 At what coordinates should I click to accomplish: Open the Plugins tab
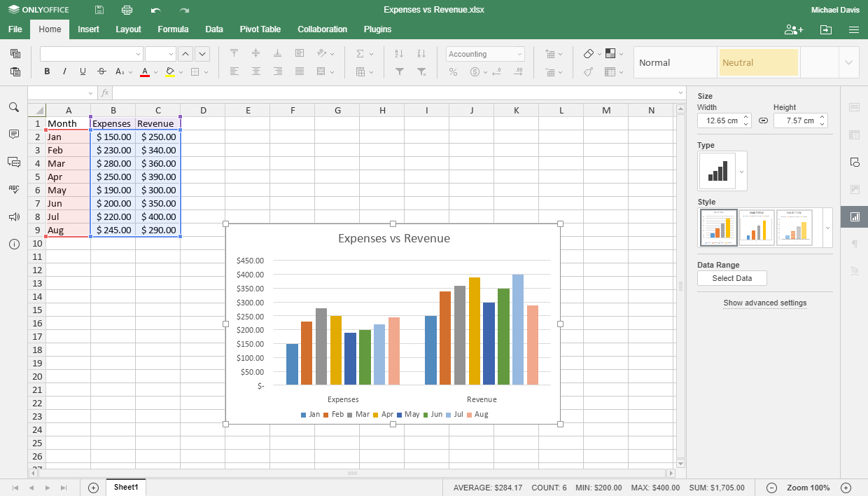[377, 29]
